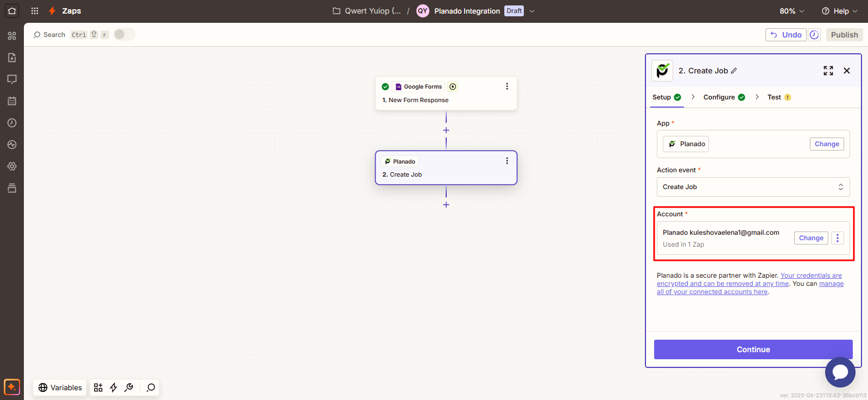Click the Planado Integration zap title
Screen dimensions: 868x400
click(x=467, y=11)
